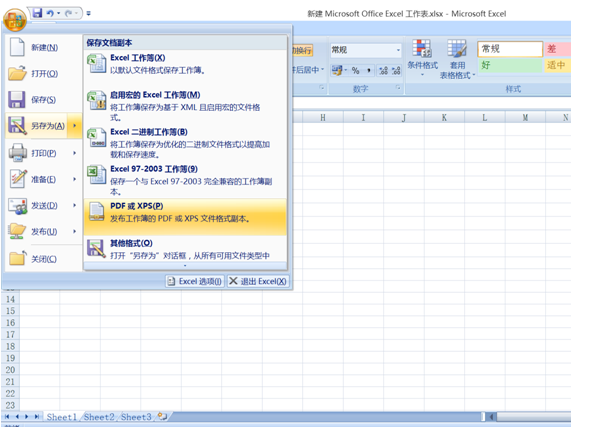Switch to the Sheet2 tab
The width and height of the screenshot is (612, 440).
pos(99,417)
